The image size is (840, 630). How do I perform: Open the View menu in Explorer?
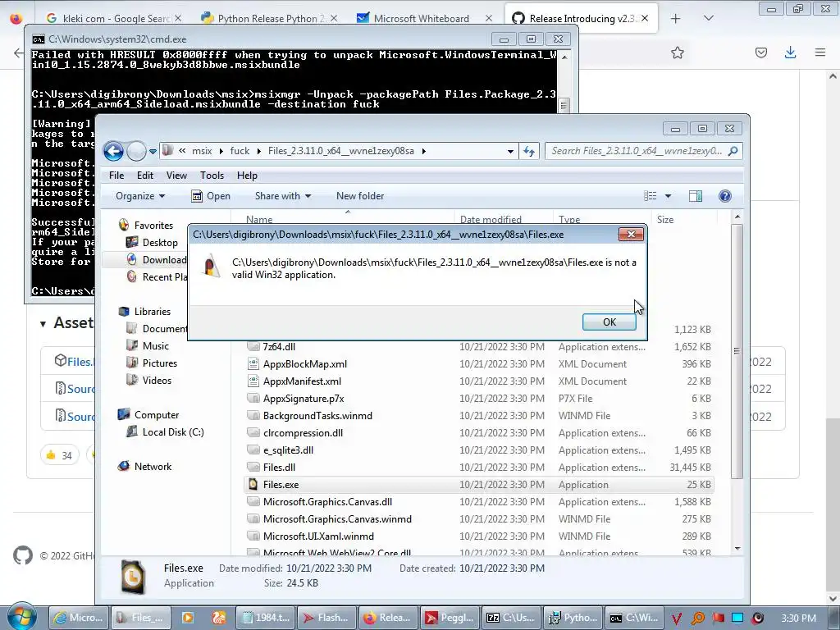click(176, 176)
